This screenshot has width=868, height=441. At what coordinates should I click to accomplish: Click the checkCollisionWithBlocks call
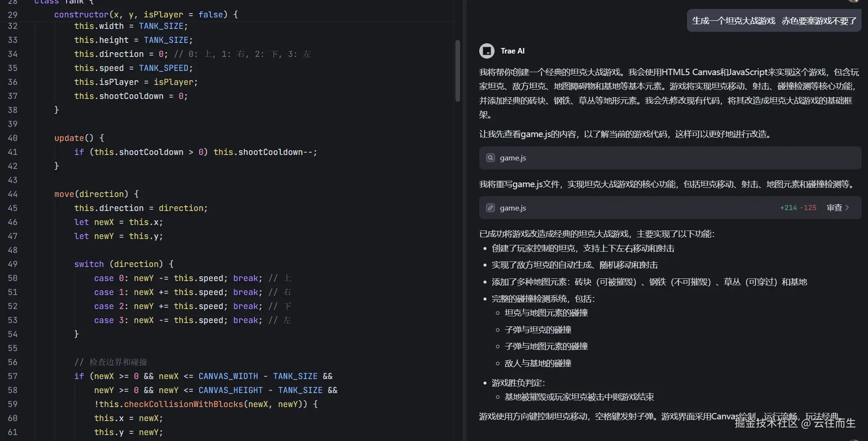[x=184, y=404]
